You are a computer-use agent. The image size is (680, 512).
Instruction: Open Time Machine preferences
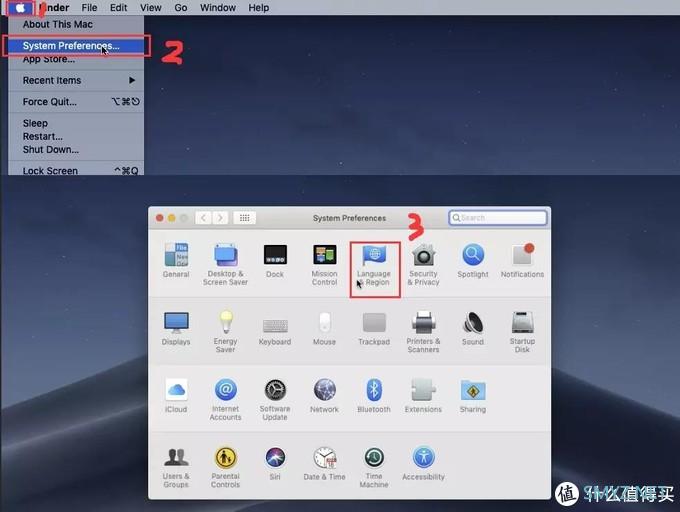click(374, 467)
